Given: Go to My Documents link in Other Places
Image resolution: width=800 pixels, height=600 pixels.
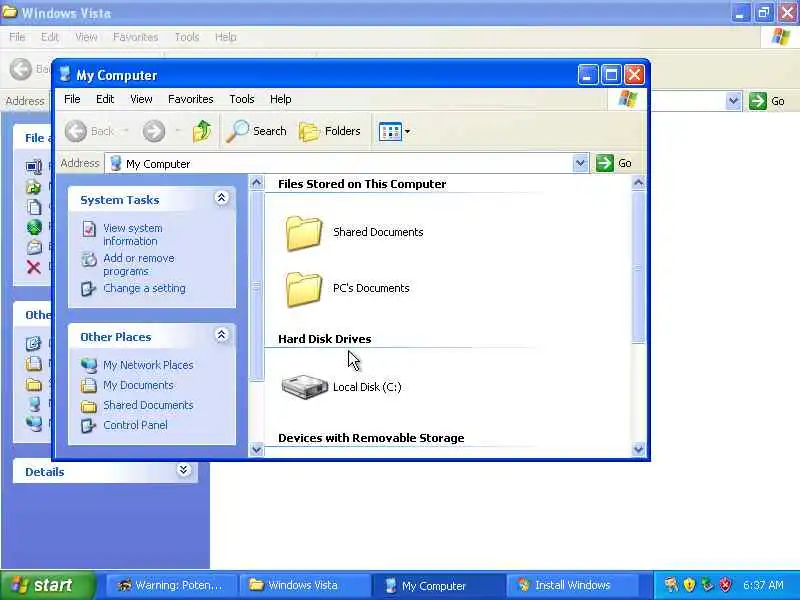Looking at the screenshot, I should pyautogui.click(x=138, y=385).
